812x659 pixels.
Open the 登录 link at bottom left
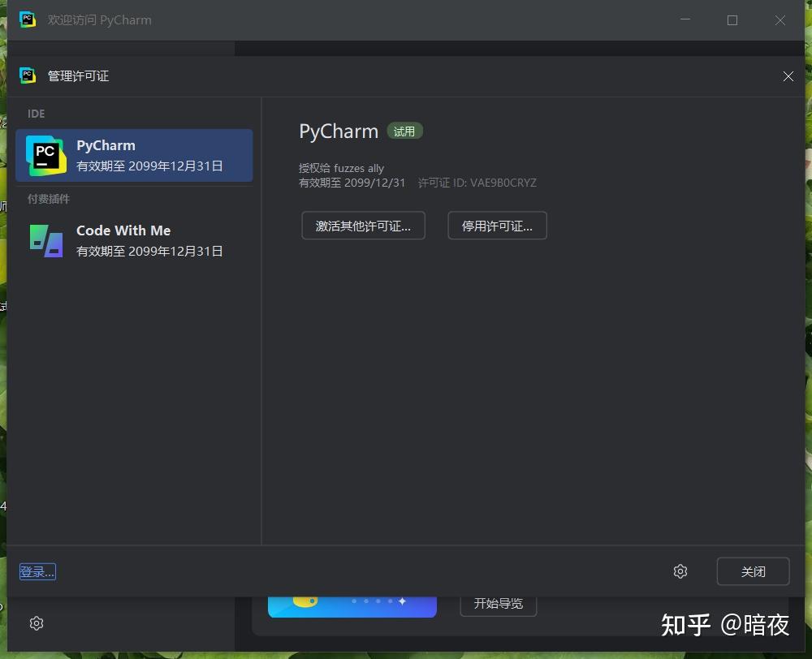click(37, 571)
